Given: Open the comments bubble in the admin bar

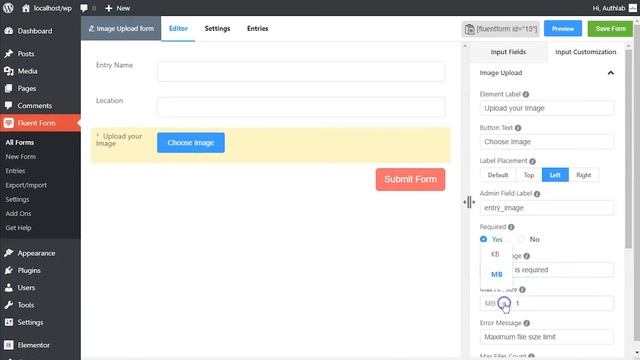Looking at the screenshot, I should [84, 8].
